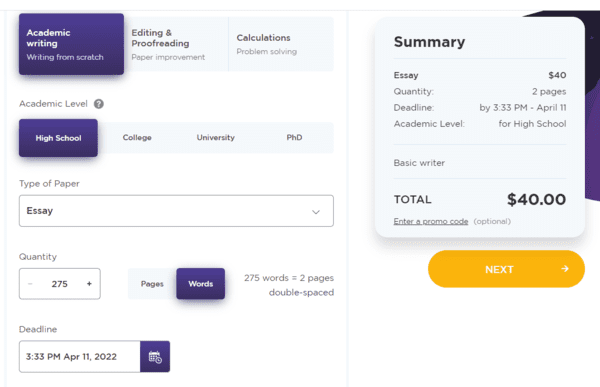Set quantity unit to Words
This screenshot has width=600, height=387.
(201, 284)
